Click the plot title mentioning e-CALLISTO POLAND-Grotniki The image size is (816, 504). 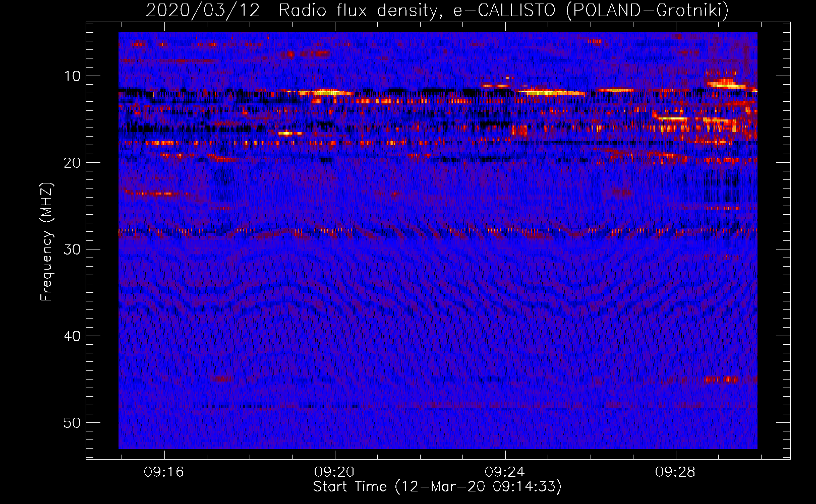pos(437,10)
